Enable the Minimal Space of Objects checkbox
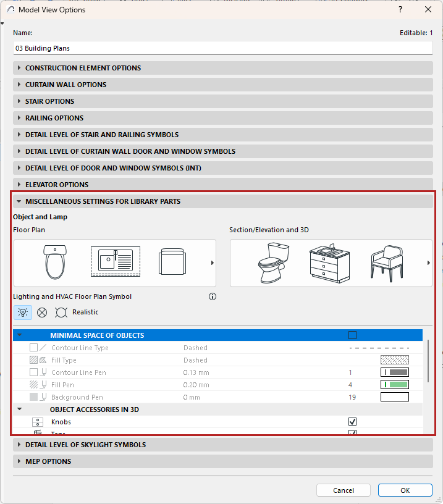This screenshot has width=443, height=504. point(352,335)
